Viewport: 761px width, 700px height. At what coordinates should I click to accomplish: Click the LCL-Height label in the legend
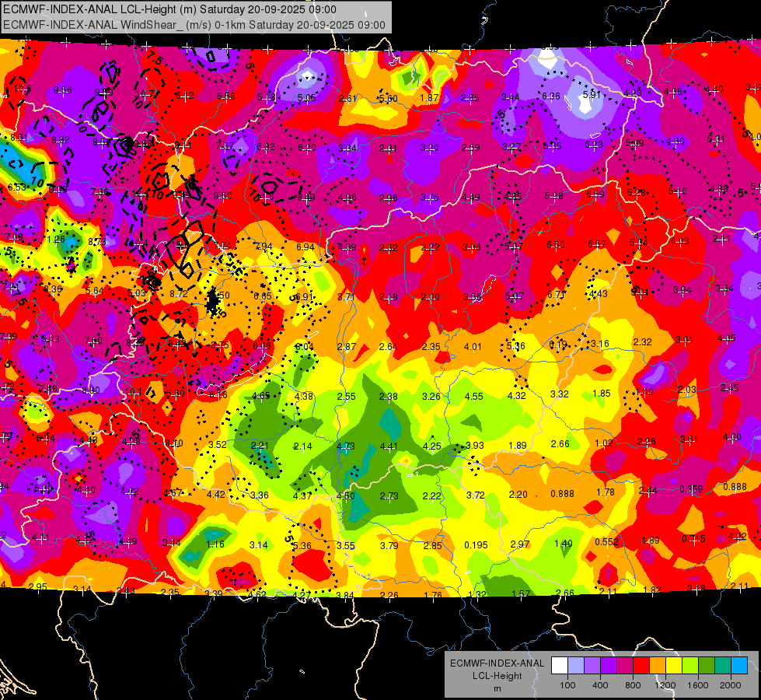[x=497, y=676]
